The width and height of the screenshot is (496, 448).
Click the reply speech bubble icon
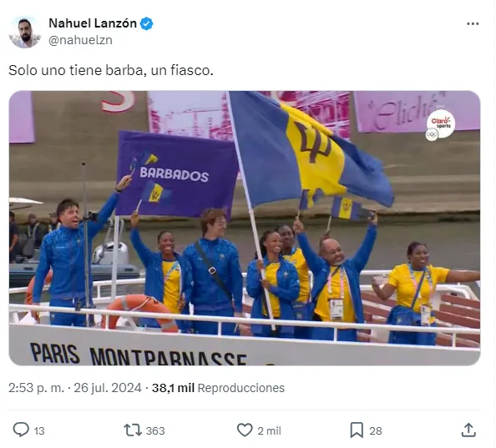tap(21, 430)
